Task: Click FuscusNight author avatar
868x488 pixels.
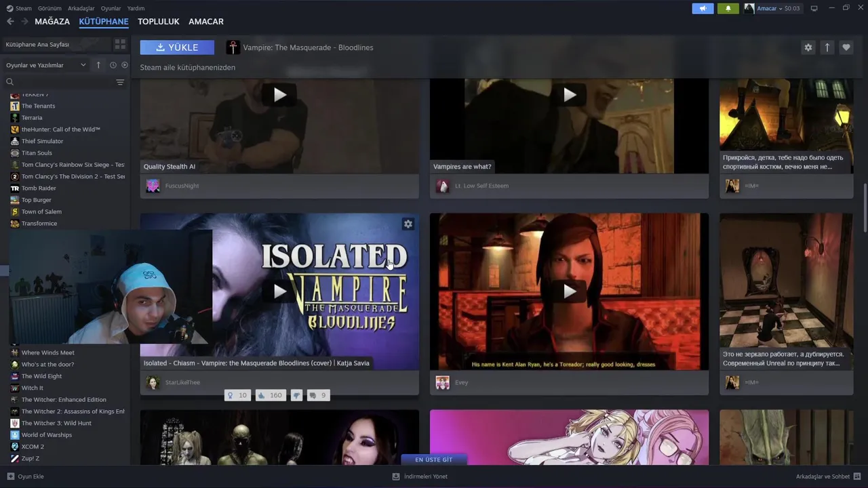Action: pyautogui.click(x=153, y=186)
